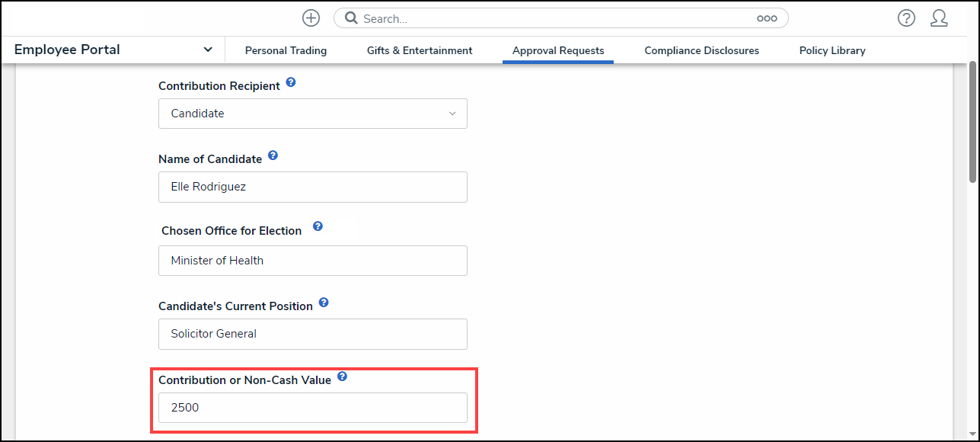Image resolution: width=980 pixels, height=442 pixels.
Task: Open the Contribution Recipient dropdown
Action: pos(312,114)
